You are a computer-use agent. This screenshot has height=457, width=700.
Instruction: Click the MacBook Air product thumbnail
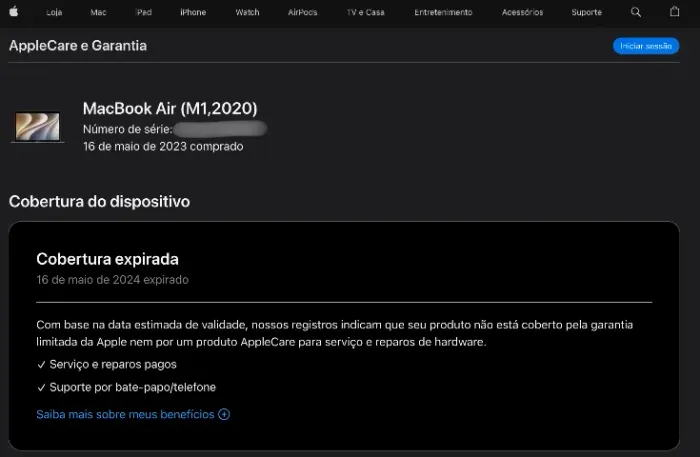38,127
